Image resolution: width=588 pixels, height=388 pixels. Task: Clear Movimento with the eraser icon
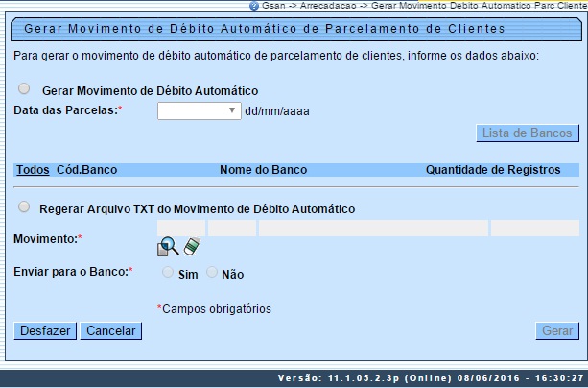click(192, 247)
